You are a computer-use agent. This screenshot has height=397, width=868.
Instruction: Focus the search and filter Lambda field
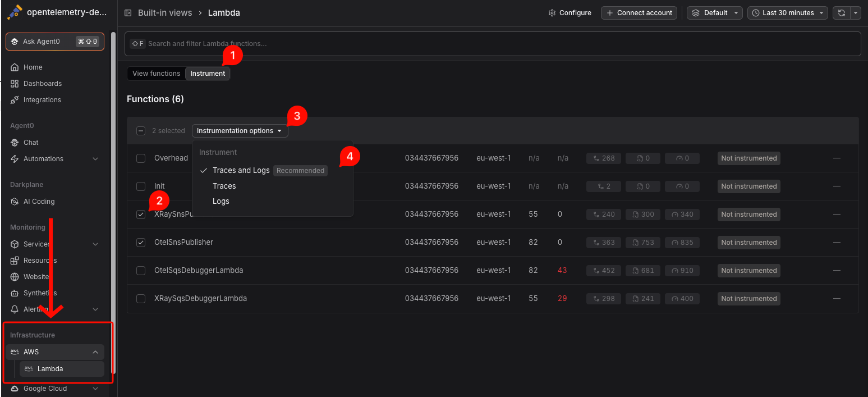tap(493, 44)
